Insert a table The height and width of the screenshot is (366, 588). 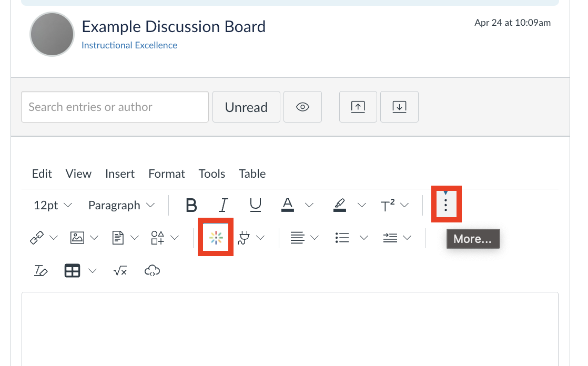coord(72,271)
